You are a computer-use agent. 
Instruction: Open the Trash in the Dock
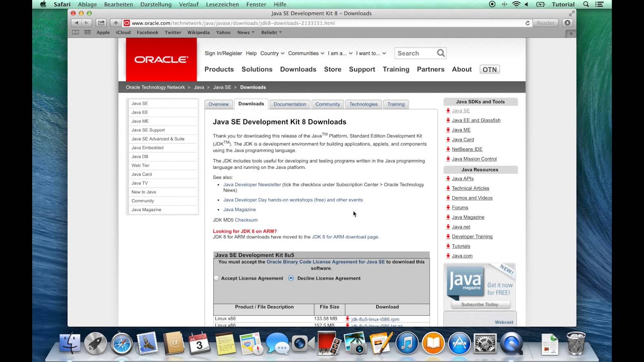coord(576,344)
